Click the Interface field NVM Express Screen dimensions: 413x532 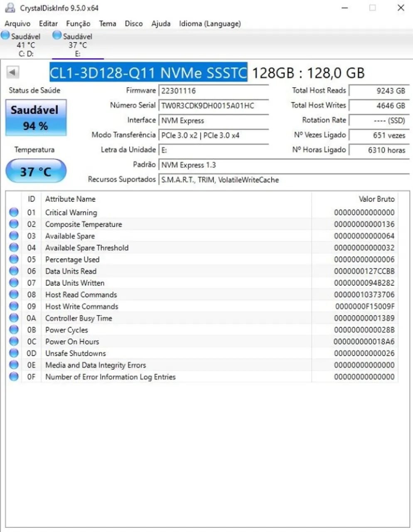click(214, 121)
